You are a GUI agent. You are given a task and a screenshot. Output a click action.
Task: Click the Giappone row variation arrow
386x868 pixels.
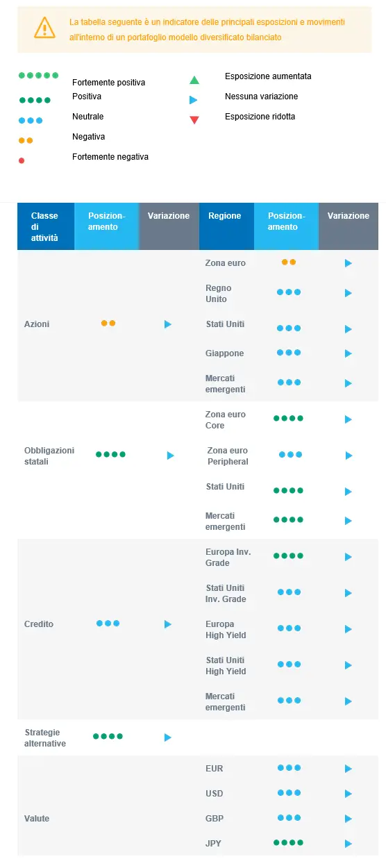349,353
